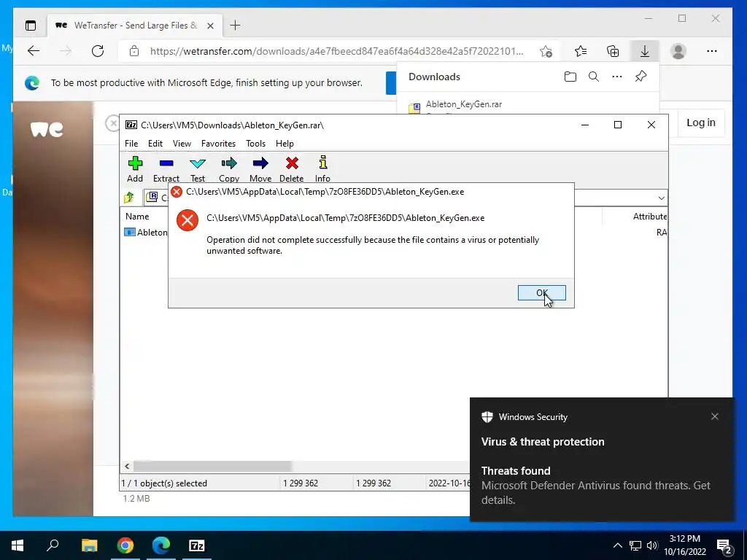Viewport: 747px width, 560px height.
Task: Choose the Move toolbar icon
Action: click(260, 169)
